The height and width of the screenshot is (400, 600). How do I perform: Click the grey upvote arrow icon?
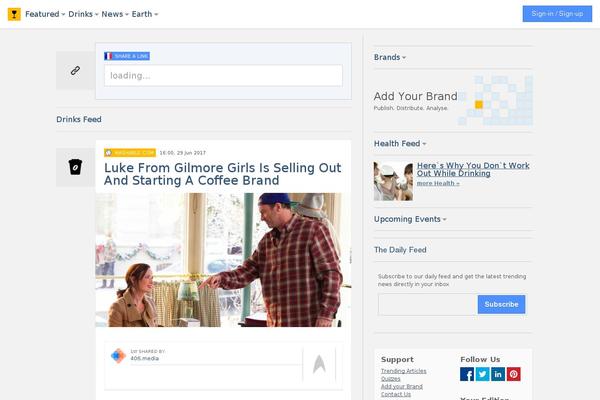[x=319, y=364]
